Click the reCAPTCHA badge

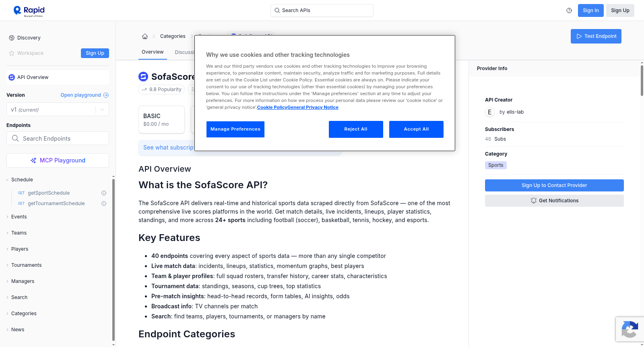(x=630, y=329)
